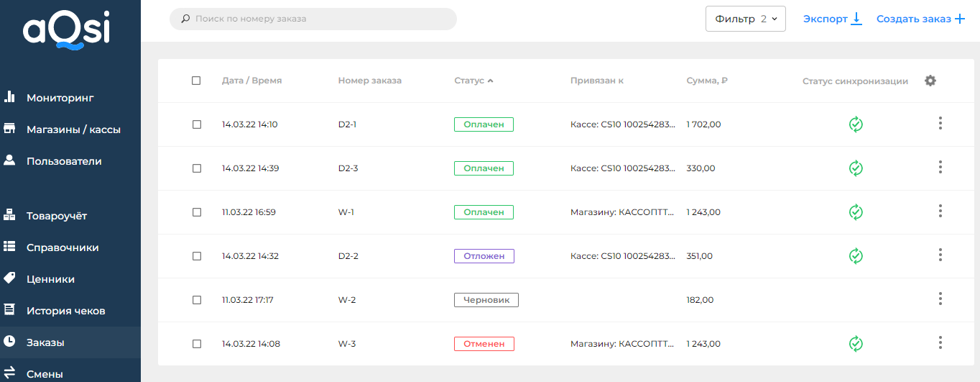Check the box for order D2-2
This screenshot has width=980, height=382.
197,256
